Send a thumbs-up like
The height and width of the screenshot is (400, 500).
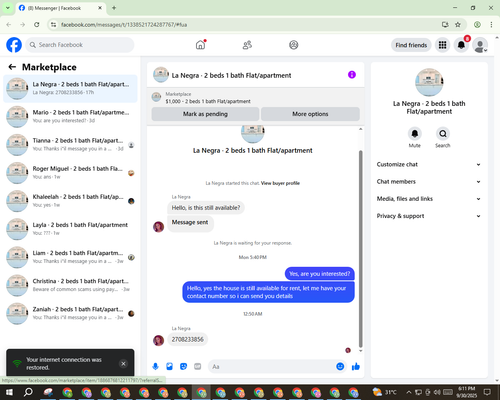click(356, 367)
